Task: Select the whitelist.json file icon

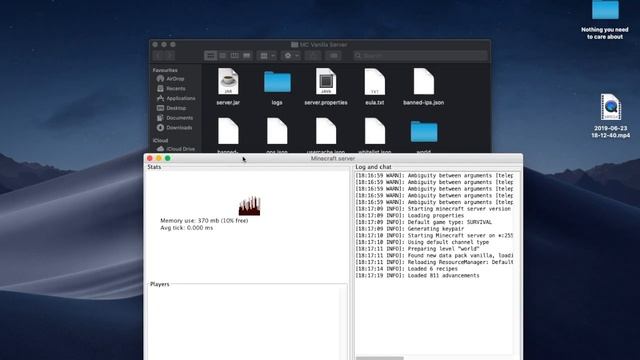Action: tap(375, 131)
